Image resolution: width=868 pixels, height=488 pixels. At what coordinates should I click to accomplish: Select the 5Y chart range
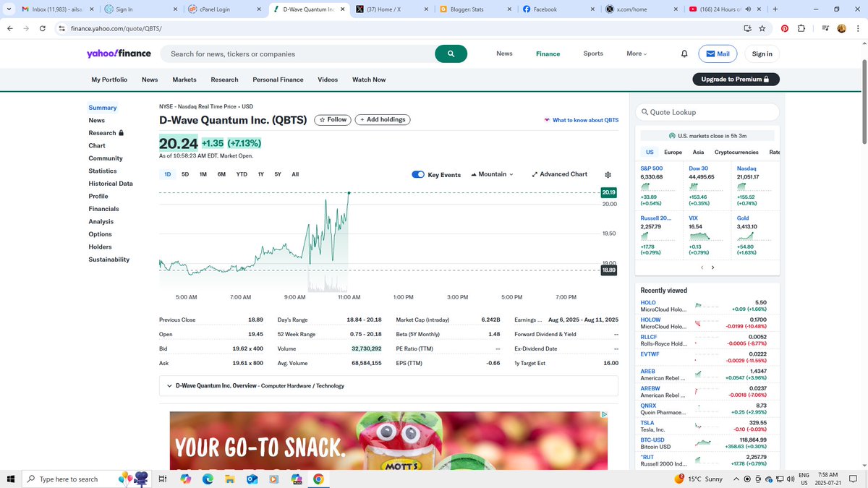278,174
